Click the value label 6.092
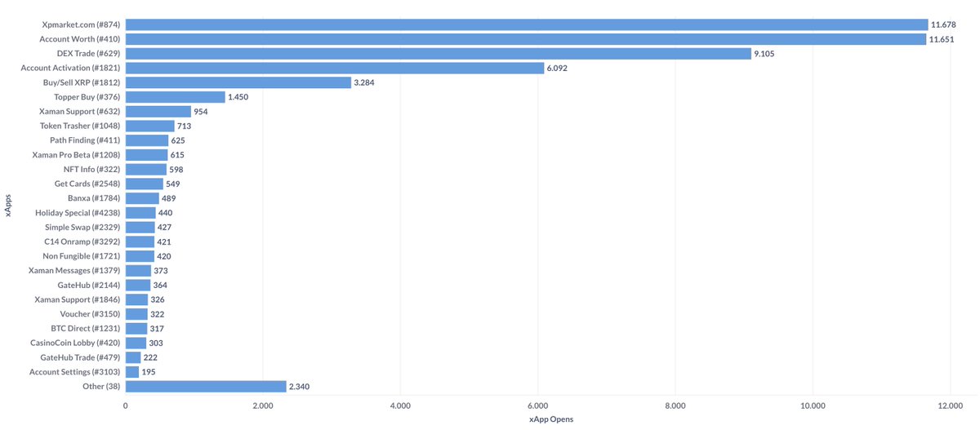The image size is (980, 430). coord(558,68)
